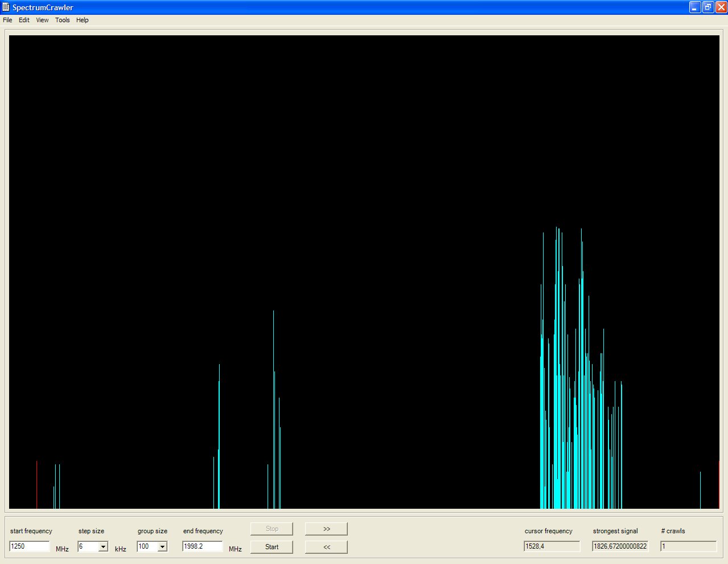Close the SpectrumCrawler window
The width and height of the screenshot is (728, 564).
pyautogui.click(x=721, y=7)
